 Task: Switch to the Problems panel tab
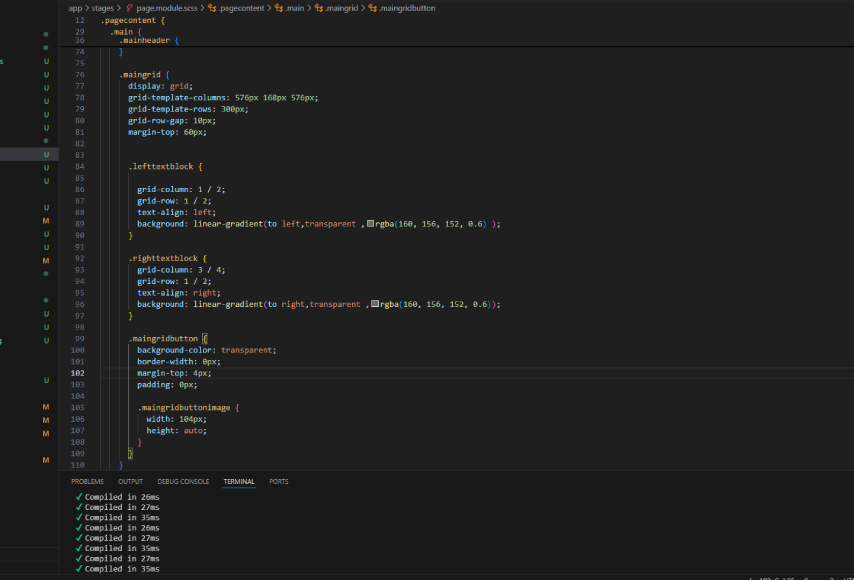87,481
